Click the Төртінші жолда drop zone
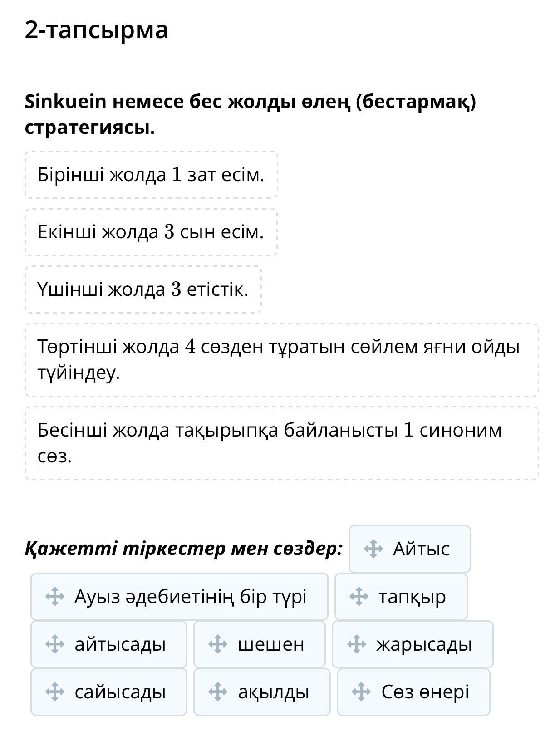The height and width of the screenshot is (731, 560). [x=281, y=360]
